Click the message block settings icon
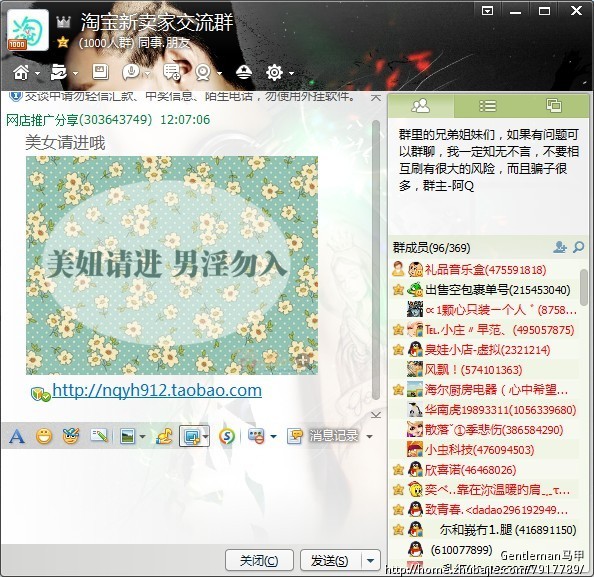This screenshot has height=577, width=594. (256, 436)
